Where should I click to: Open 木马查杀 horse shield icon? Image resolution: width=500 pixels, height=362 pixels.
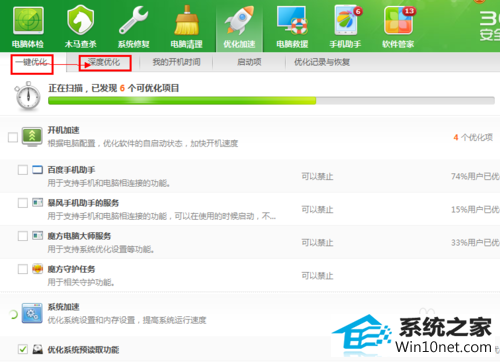click(80, 20)
